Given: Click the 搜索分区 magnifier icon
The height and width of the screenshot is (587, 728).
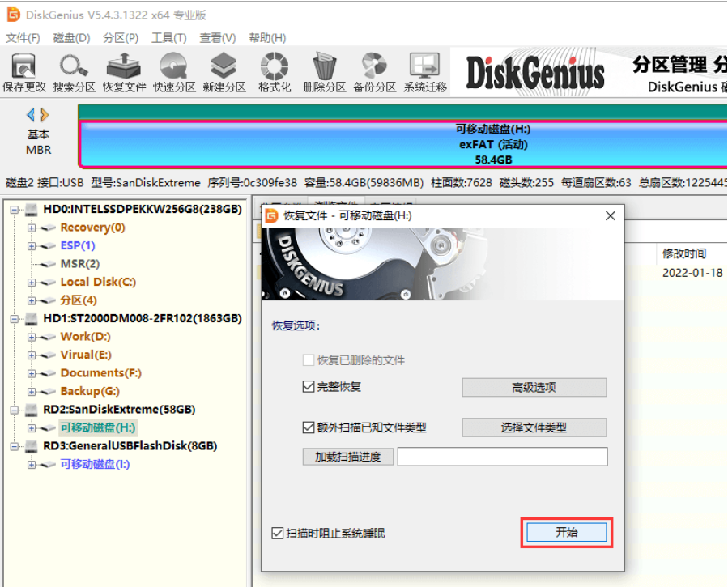Looking at the screenshot, I should [x=74, y=66].
